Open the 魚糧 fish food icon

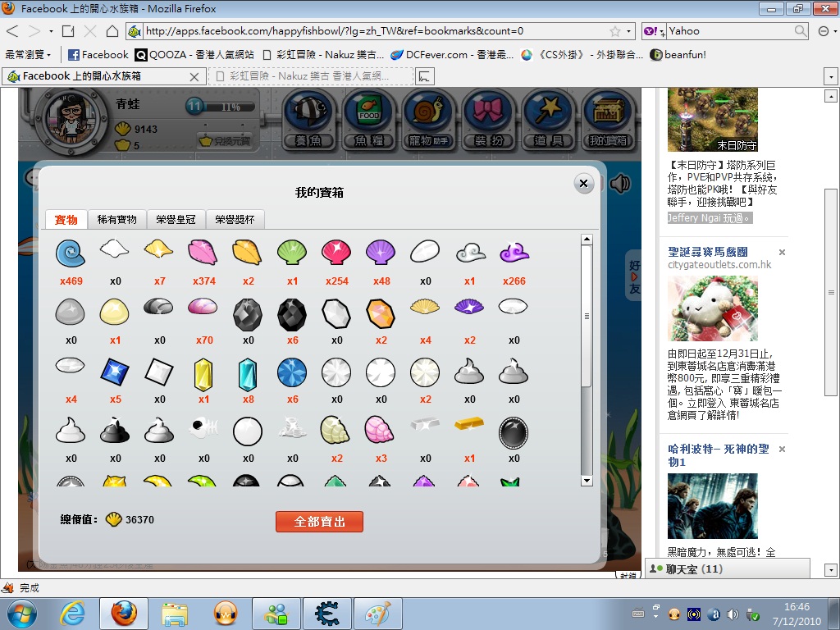tap(369, 119)
